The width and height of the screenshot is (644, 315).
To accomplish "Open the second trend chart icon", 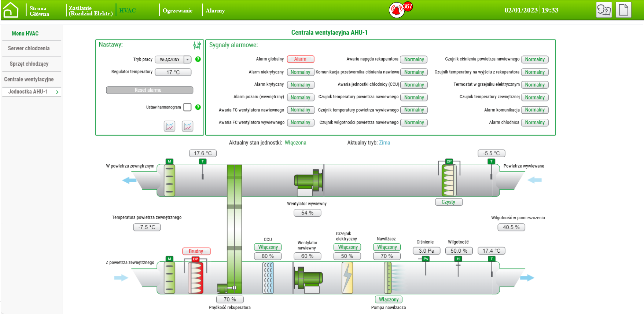I will click(x=188, y=126).
